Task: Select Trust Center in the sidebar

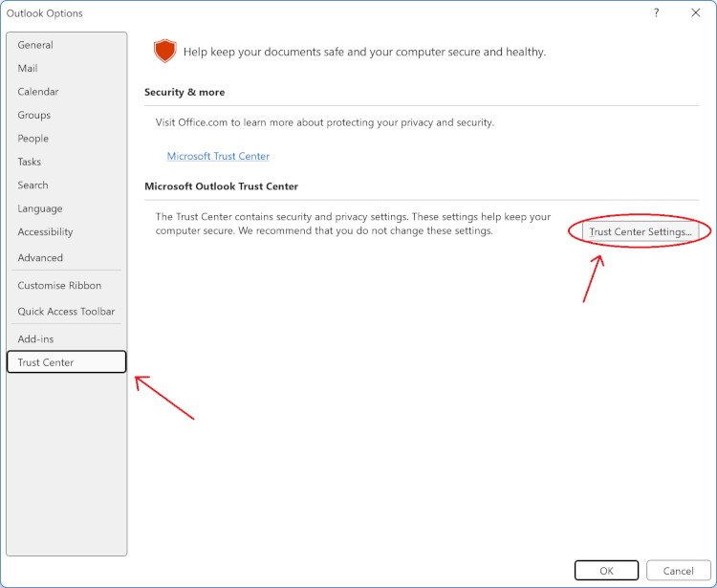Action: click(x=66, y=362)
